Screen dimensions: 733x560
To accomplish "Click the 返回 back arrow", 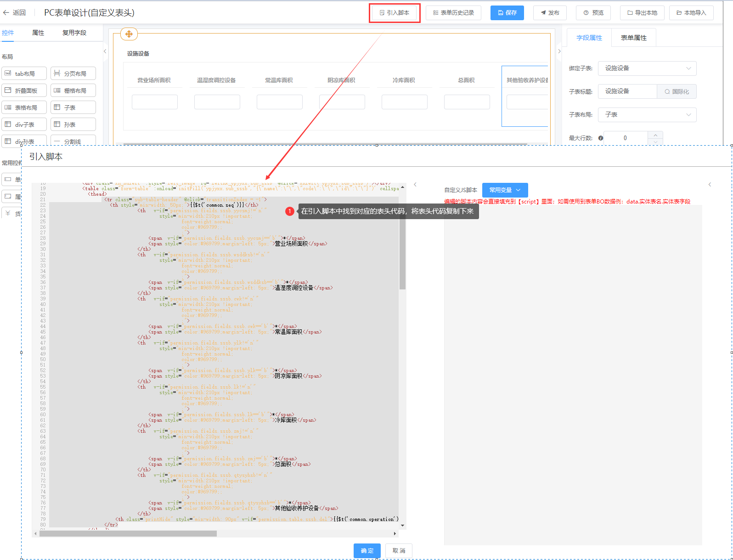I will click(x=6, y=13).
